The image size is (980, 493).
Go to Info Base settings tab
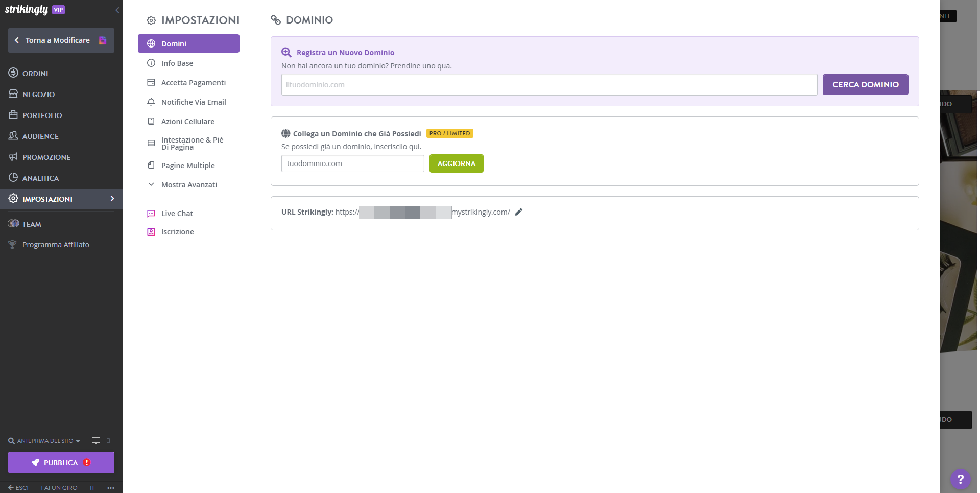pos(177,63)
